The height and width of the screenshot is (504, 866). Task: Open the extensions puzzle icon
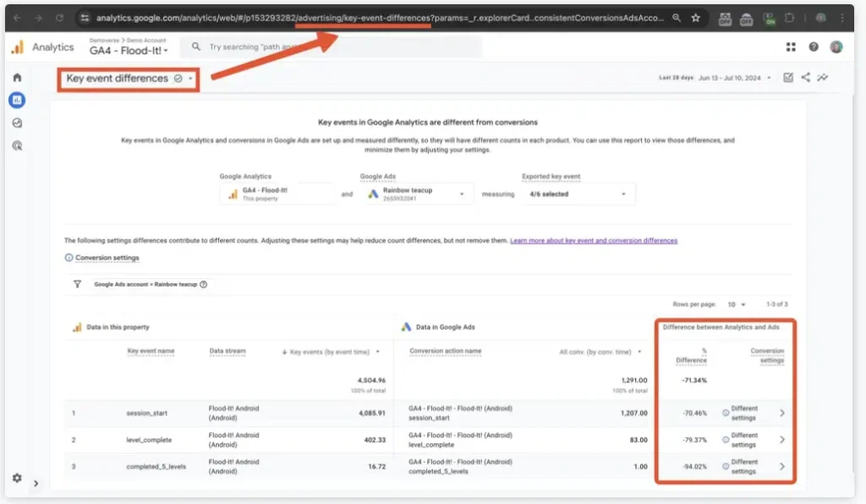pos(790,18)
